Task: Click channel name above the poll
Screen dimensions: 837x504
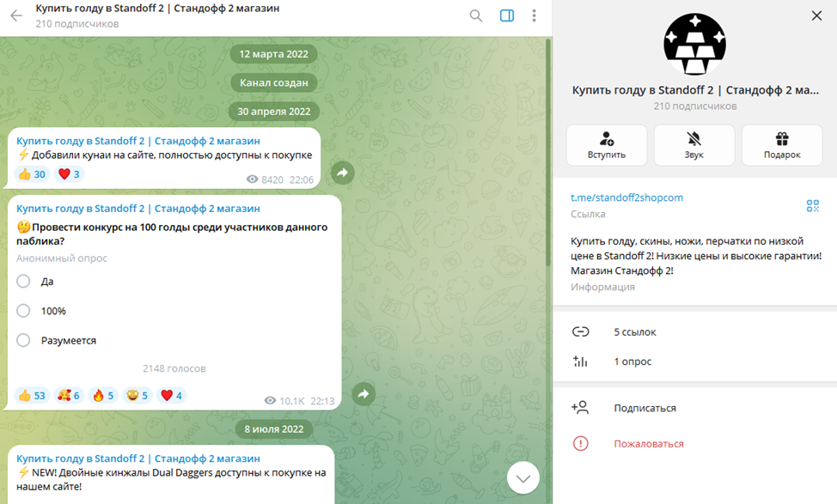Action: [138, 209]
